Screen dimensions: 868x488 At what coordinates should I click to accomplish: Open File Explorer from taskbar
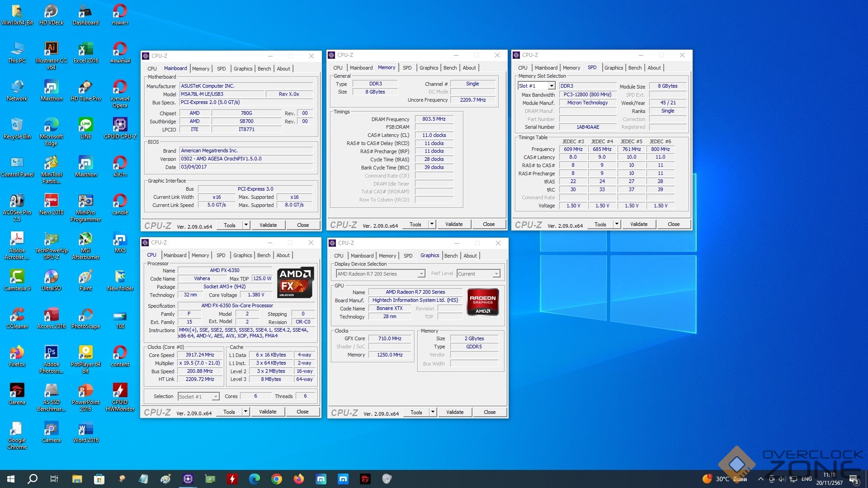tap(77, 479)
